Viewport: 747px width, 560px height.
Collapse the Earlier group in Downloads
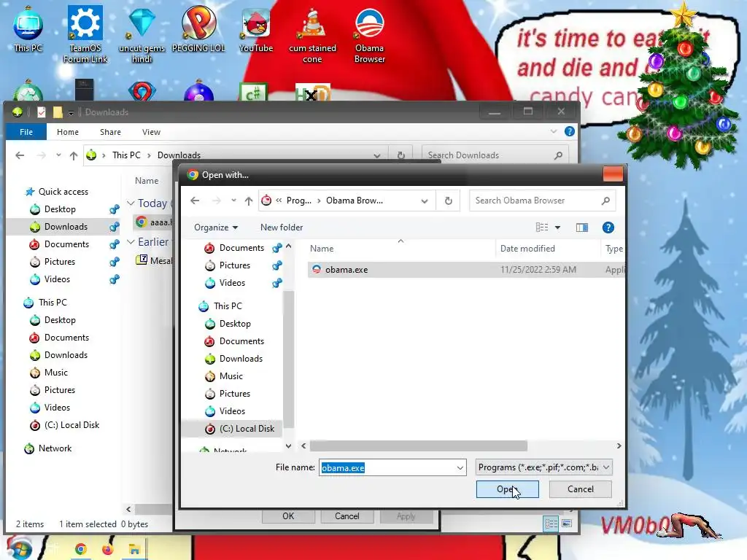point(130,242)
